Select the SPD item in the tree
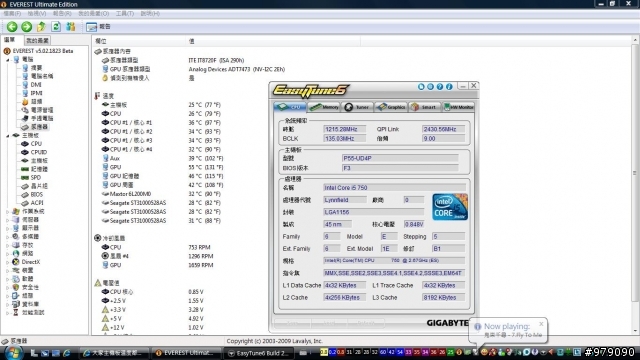This screenshot has height=360, width=640. (x=36, y=178)
